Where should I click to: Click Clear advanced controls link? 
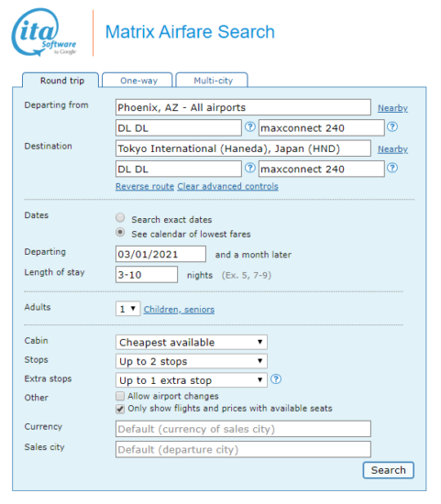point(227,186)
